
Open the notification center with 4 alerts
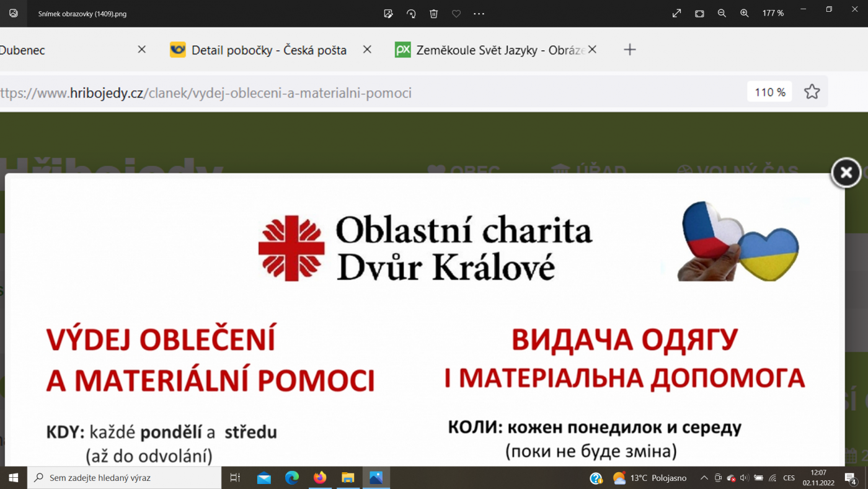tap(851, 478)
